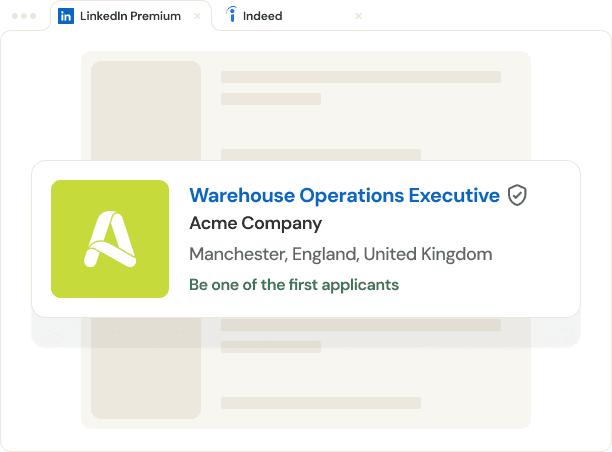Switch to the Indeed tab
The width and height of the screenshot is (612, 452).
(263, 16)
